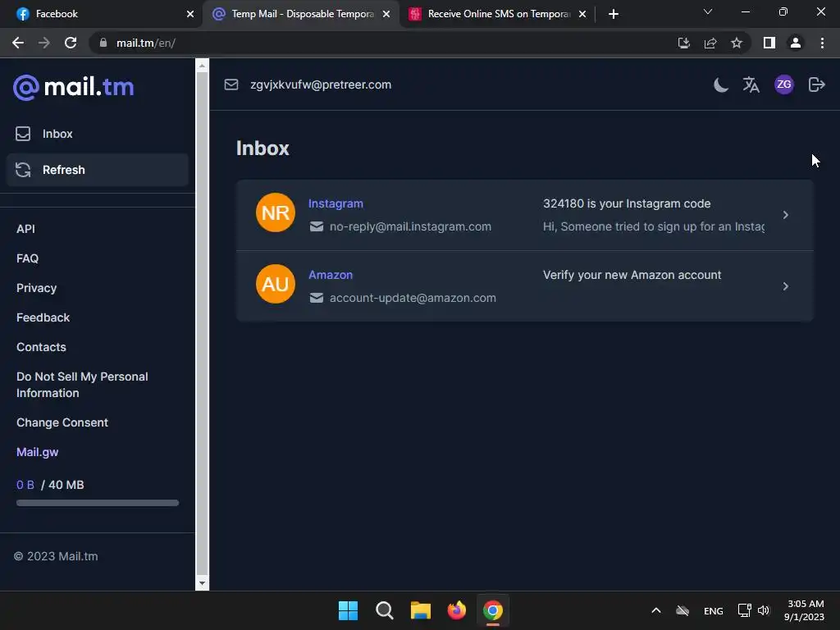Click the mail.tm logo
This screenshot has height=630, width=840.
[73, 87]
